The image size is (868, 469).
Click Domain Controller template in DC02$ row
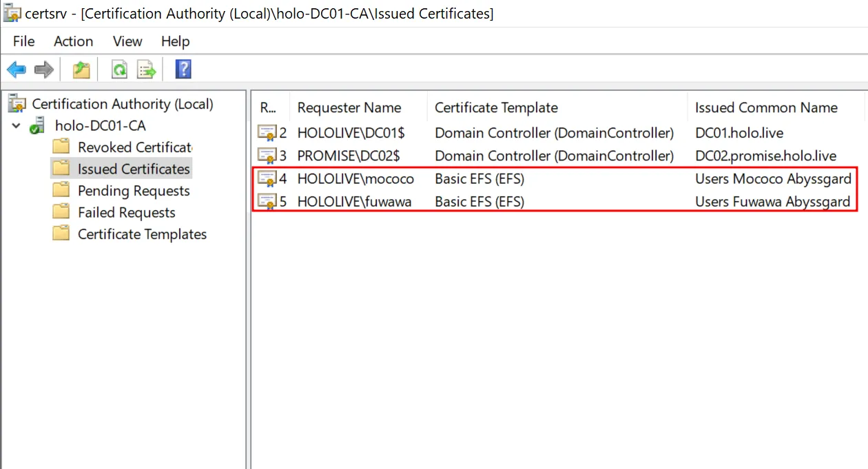(554, 156)
